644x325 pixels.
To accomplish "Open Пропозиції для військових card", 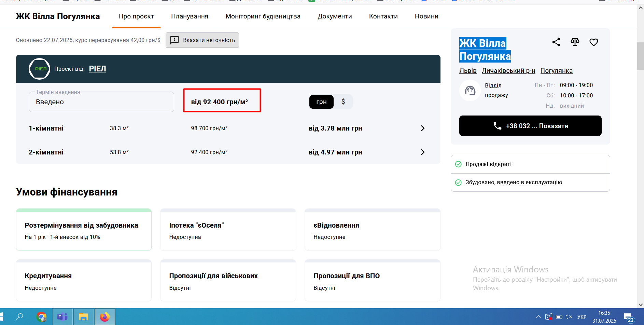I will pos(228,281).
